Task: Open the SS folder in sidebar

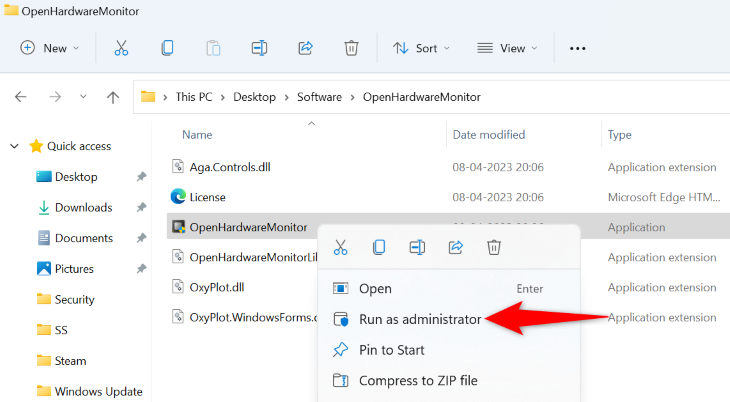Action: tap(61, 330)
